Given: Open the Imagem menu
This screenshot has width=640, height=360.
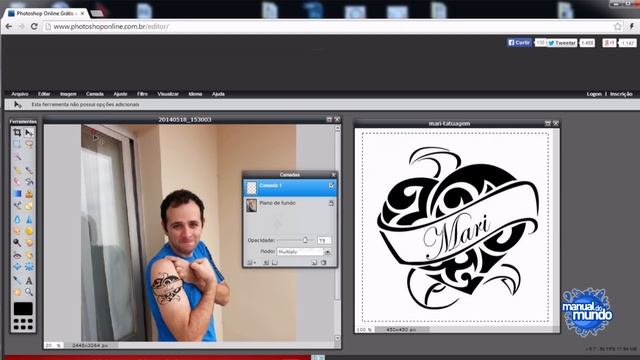Looking at the screenshot, I should 68,94.
